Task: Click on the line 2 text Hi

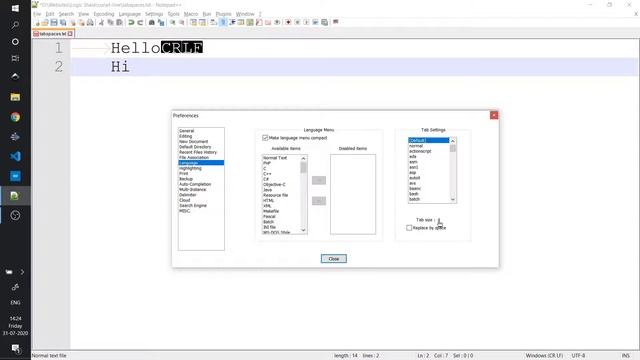Action: [x=120, y=67]
